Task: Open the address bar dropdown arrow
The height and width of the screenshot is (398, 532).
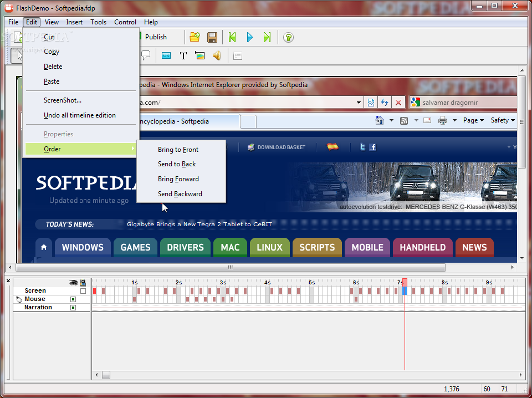Action: [359, 103]
